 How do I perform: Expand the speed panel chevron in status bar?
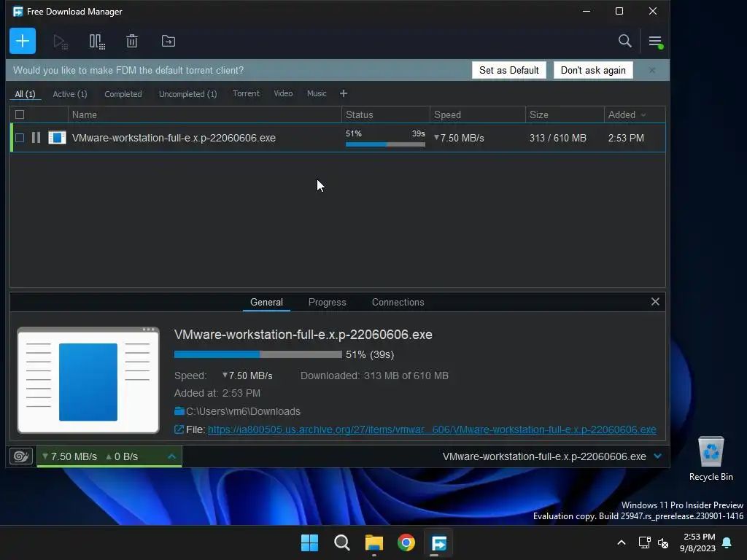172,456
